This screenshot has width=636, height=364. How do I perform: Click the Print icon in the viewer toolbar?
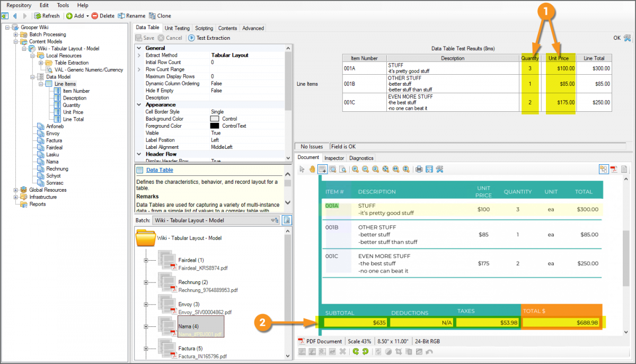click(x=418, y=169)
